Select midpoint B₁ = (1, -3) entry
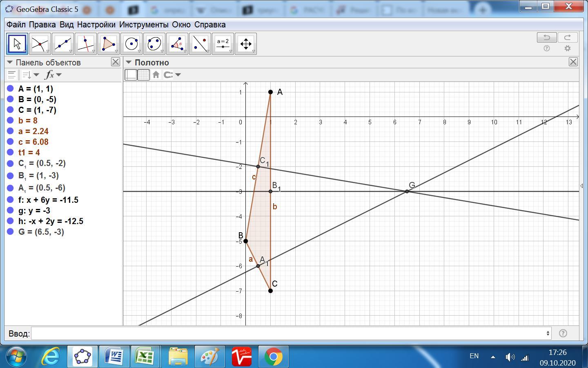Screen dimensions: 588x368 tap(38, 176)
